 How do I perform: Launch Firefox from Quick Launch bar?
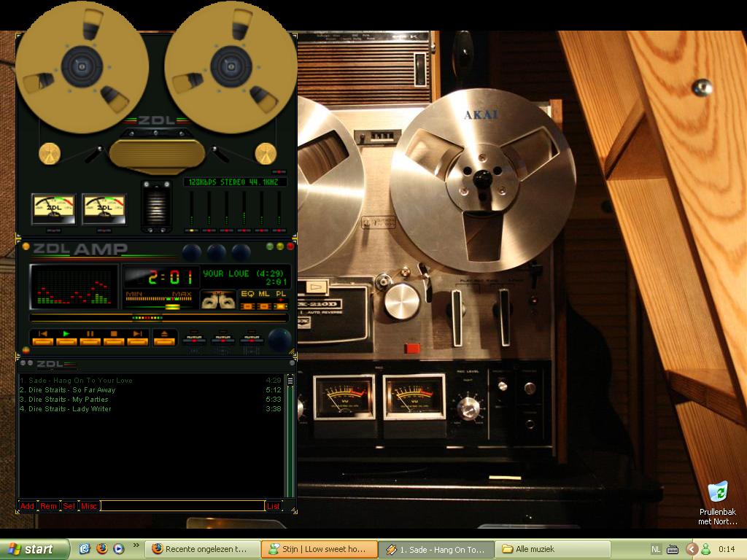[101, 549]
